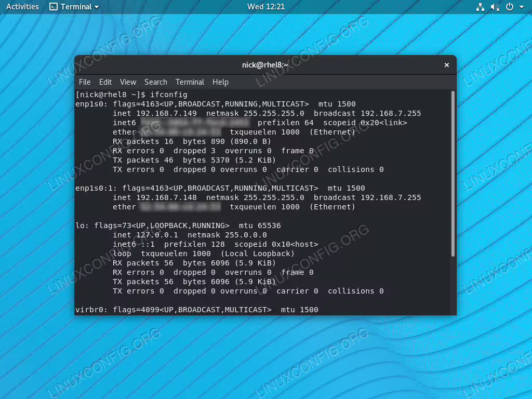This screenshot has height=399, width=532.
Task: Click 'bytes 5370 (5.2 KiB)' text
Action: coord(229,160)
